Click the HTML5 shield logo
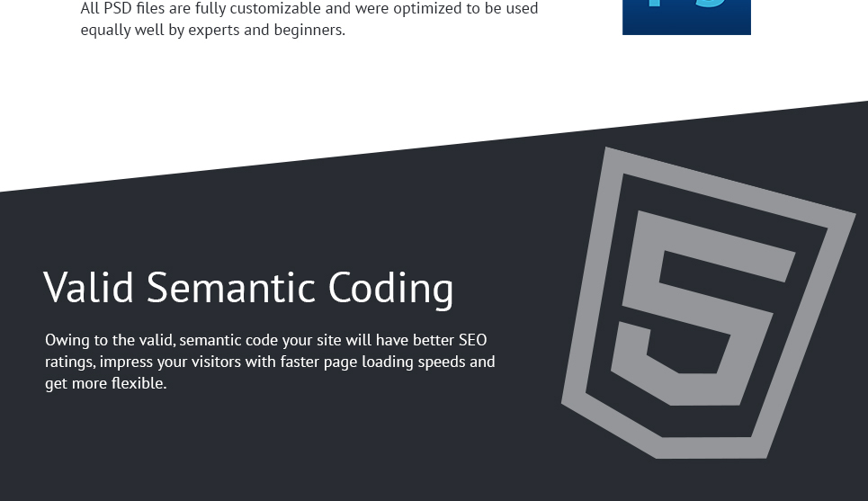The width and height of the screenshot is (868, 501). pos(709,303)
